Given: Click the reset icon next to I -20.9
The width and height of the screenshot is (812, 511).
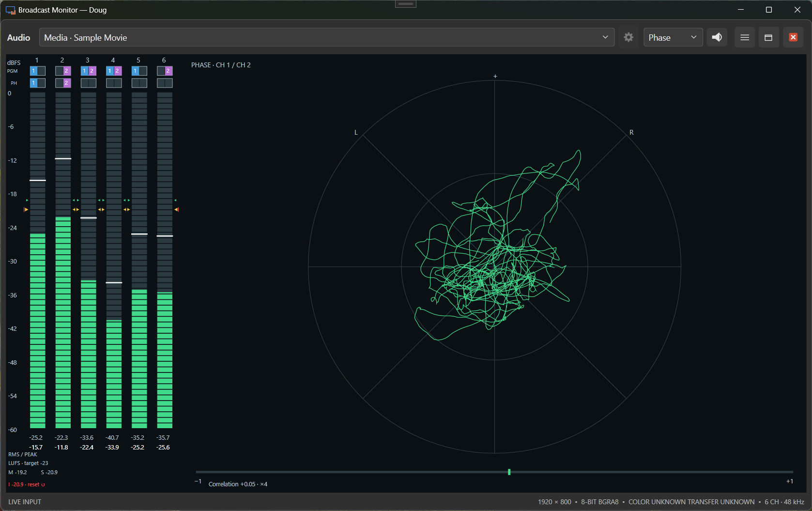Looking at the screenshot, I should click(x=43, y=484).
